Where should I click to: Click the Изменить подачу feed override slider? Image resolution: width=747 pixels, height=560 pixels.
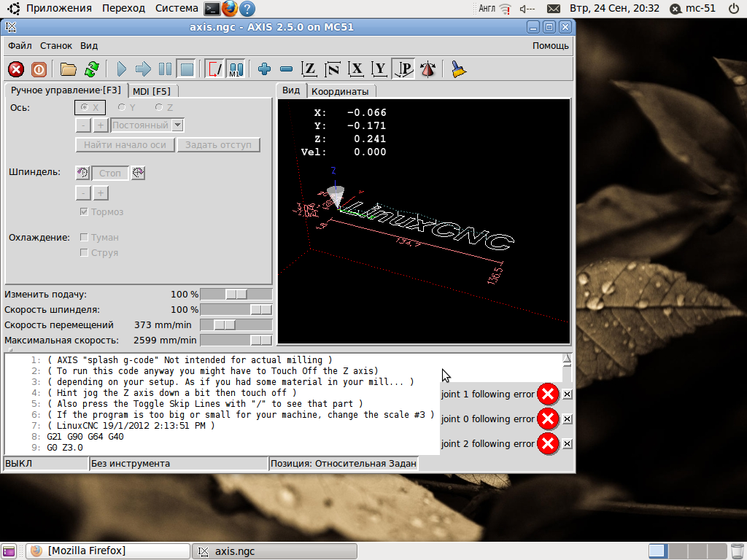[236, 294]
